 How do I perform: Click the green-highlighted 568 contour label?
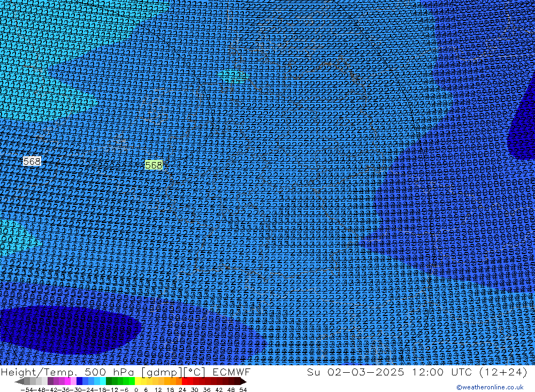click(154, 165)
